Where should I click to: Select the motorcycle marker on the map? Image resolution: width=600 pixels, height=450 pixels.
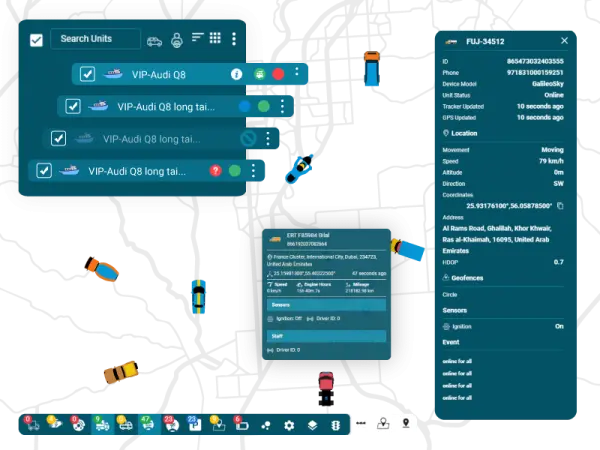(x=299, y=168)
